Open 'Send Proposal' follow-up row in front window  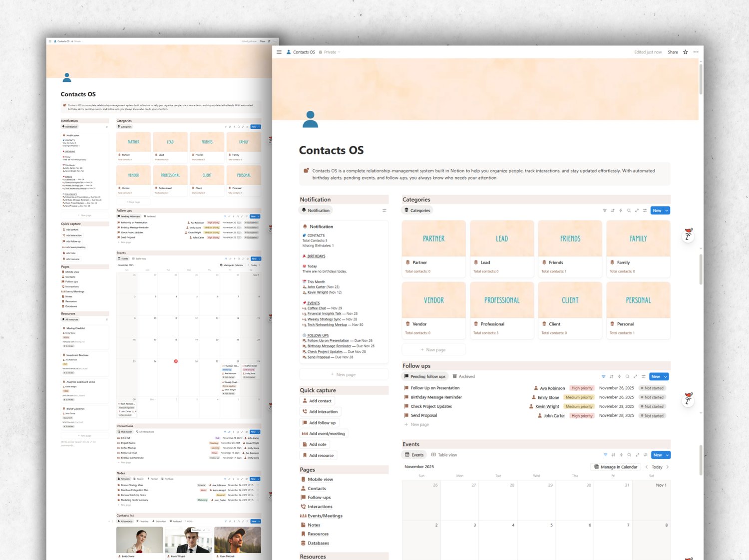(x=536, y=416)
